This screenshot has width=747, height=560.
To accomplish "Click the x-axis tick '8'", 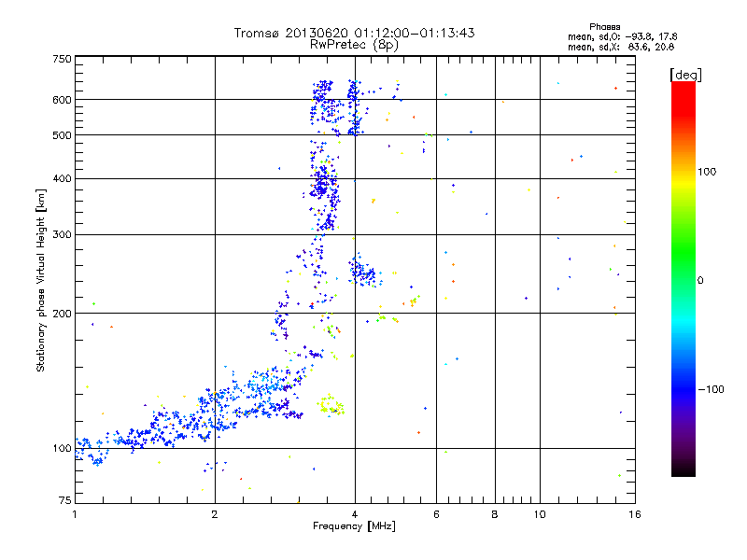I will (x=495, y=514).
